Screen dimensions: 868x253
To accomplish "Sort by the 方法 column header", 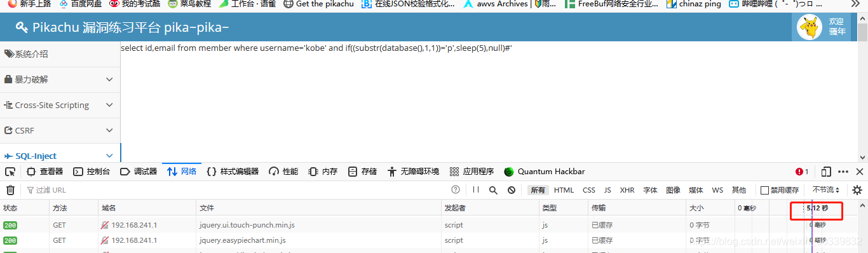I will pos(74,208).
